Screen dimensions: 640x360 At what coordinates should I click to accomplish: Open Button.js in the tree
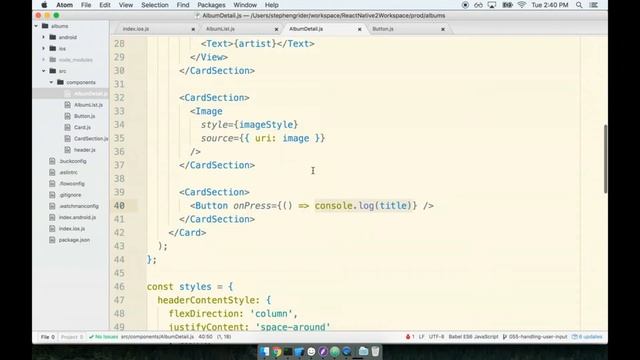[84, 116]
